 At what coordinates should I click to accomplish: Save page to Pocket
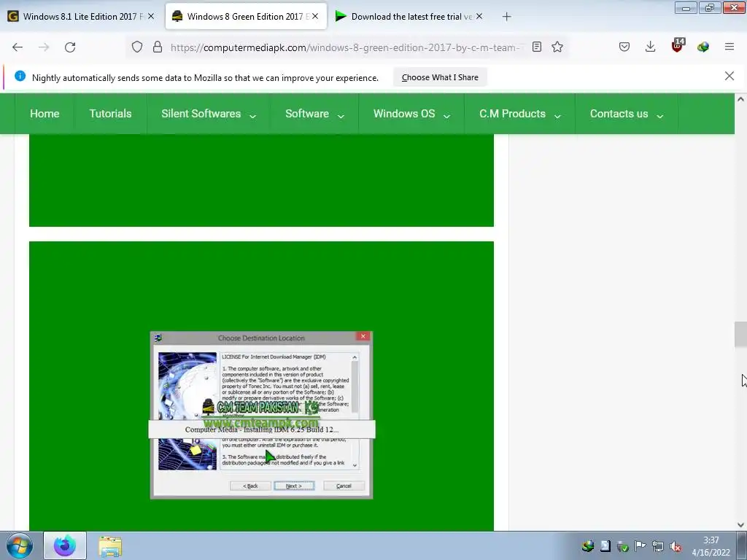pyautogui.click(x=624, y=47)
